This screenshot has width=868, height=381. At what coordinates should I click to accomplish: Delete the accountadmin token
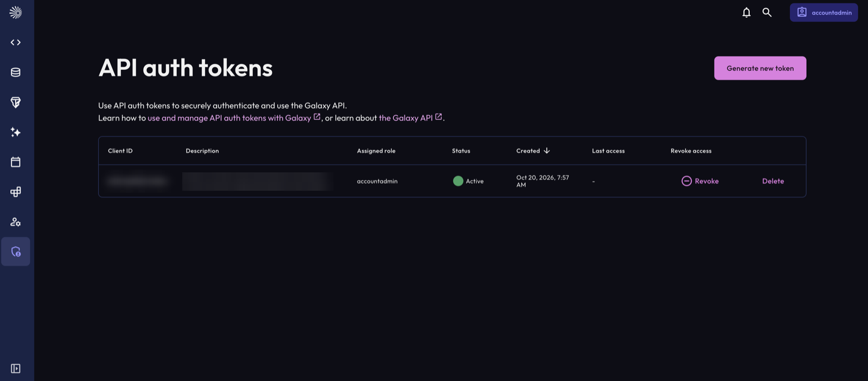point(773,181)
